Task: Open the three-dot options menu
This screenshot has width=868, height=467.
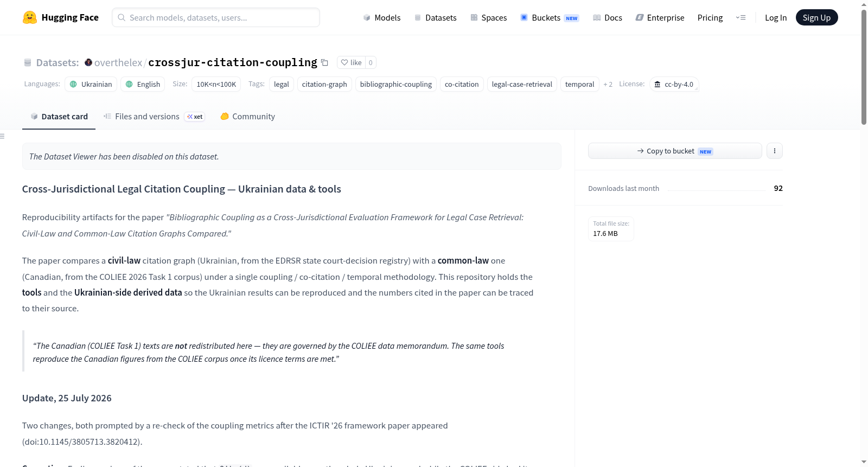Action: 775,151
